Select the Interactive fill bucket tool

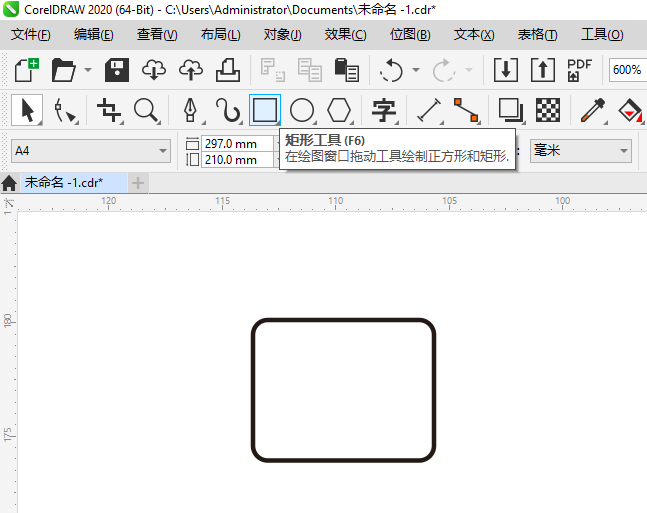click(x=630, y=110)
